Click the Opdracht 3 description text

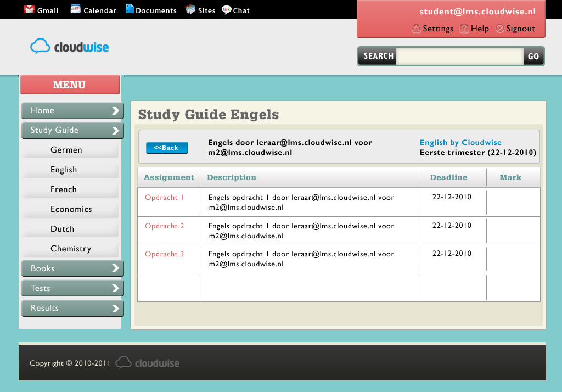301,259
